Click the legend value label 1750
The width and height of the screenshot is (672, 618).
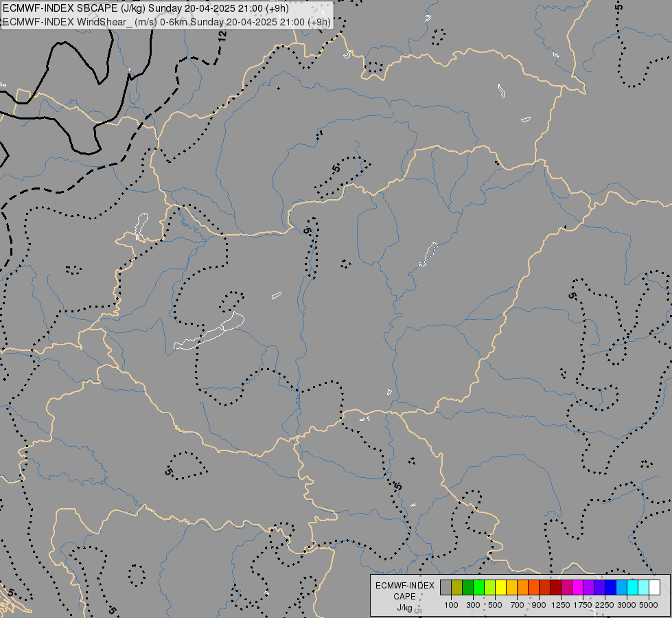[x=583, y=605]
